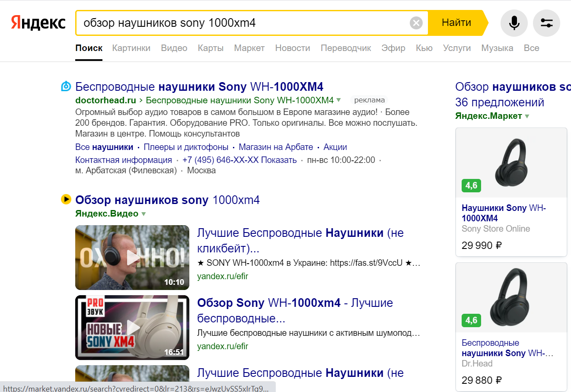Open the Магазин на Арбате sitelink

276,147
